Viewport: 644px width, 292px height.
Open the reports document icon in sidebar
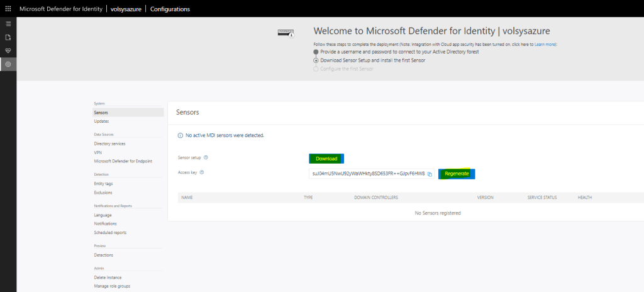pos(8,37)
